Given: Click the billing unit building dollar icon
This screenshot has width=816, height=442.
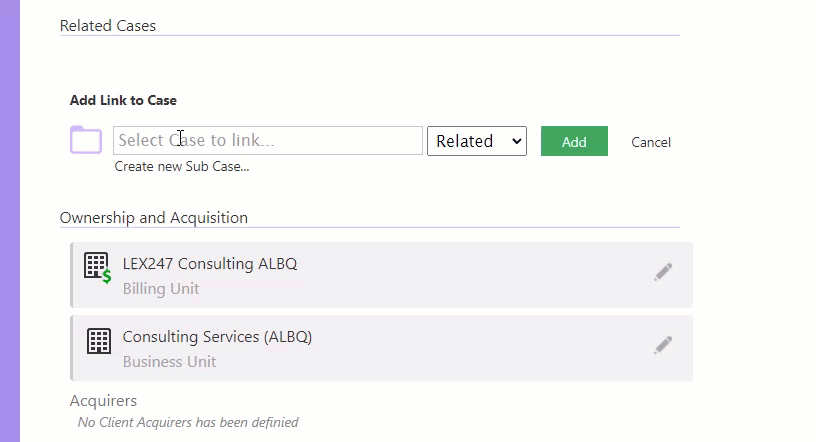Looking at the screenshot, I should point(97,268).
